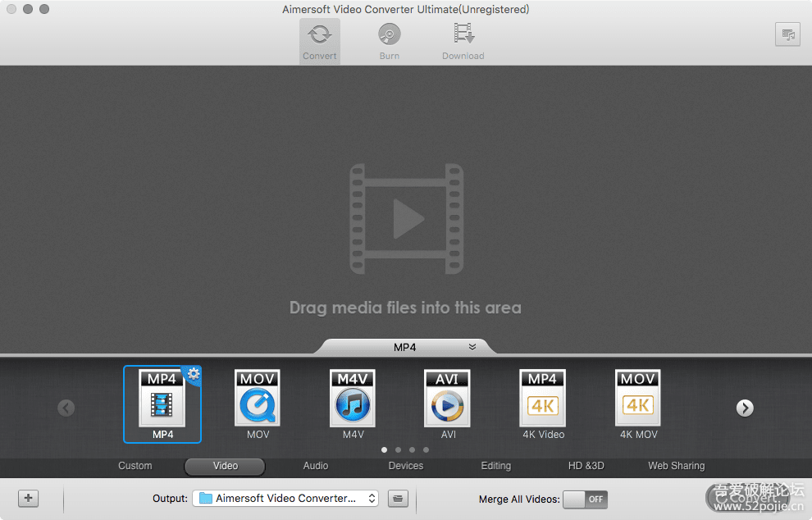Open the HD &3D format category
The width and height of the screenshot is (812, 520).
[x=586, y=466]
